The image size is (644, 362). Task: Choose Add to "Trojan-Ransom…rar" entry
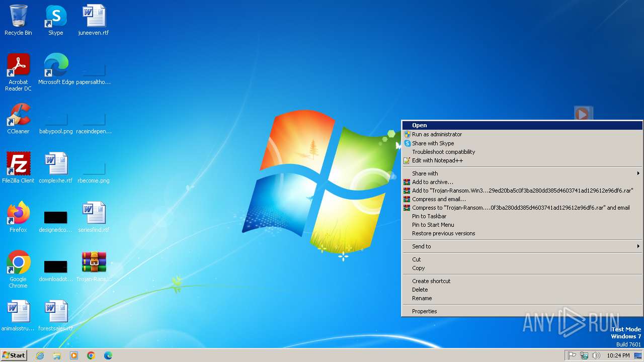point(522,191)
